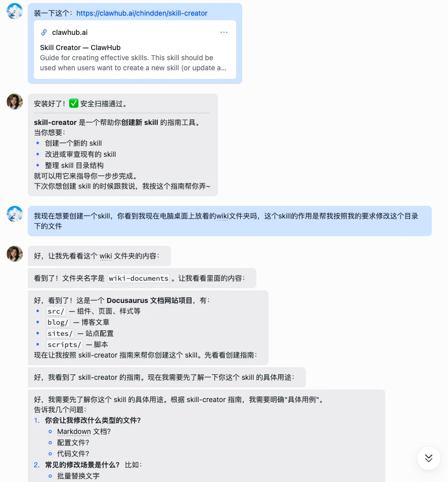
Task: Click the wiki-documents inline code label
Action: tap(139, 278)
